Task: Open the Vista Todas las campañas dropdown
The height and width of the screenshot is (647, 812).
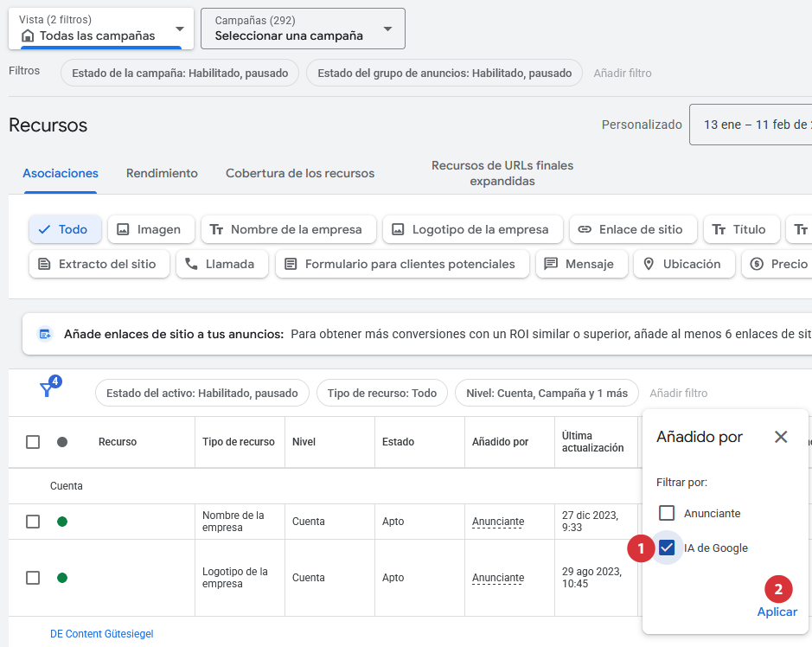Action: [x=101, y=29]
